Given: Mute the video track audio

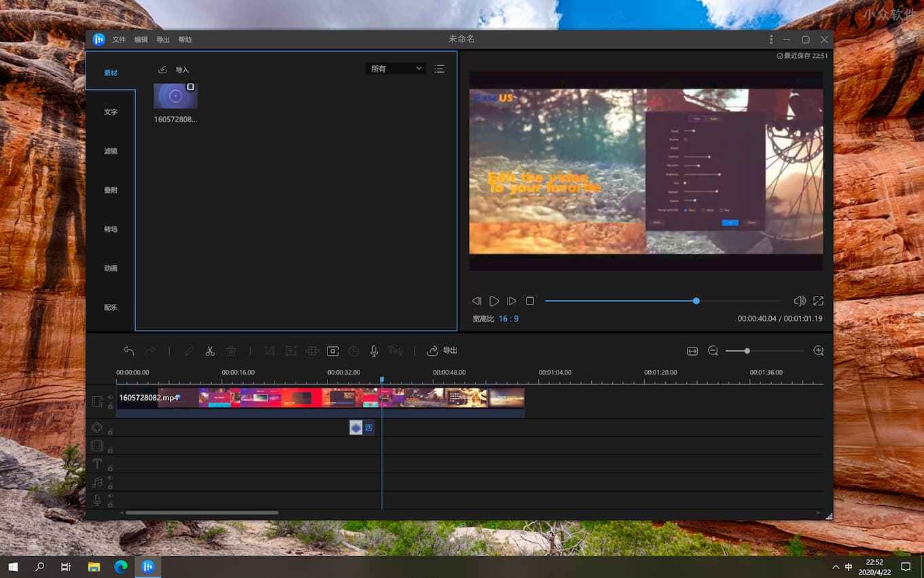Looking at the screenshot, I should pos(110,398).
